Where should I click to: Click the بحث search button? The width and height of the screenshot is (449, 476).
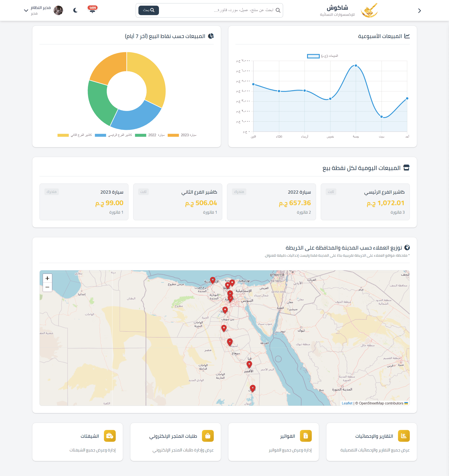(149, 10)
